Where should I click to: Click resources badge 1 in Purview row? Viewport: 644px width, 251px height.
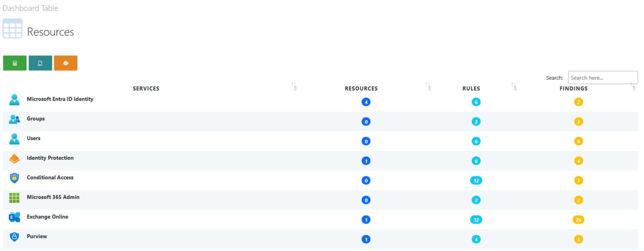coord(366,239)
